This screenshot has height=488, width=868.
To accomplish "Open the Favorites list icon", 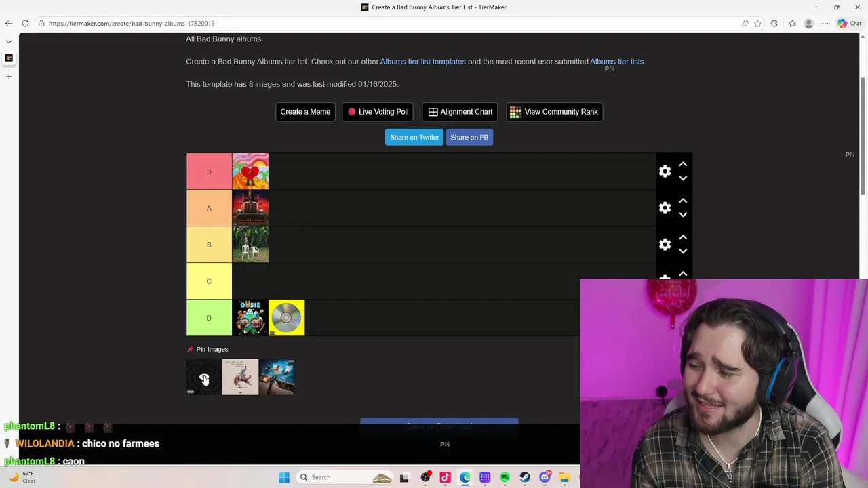I will click(792, 24).
